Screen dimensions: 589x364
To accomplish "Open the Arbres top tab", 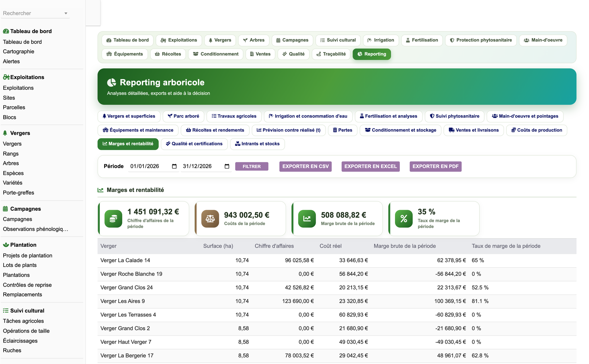I will [254, 40].
